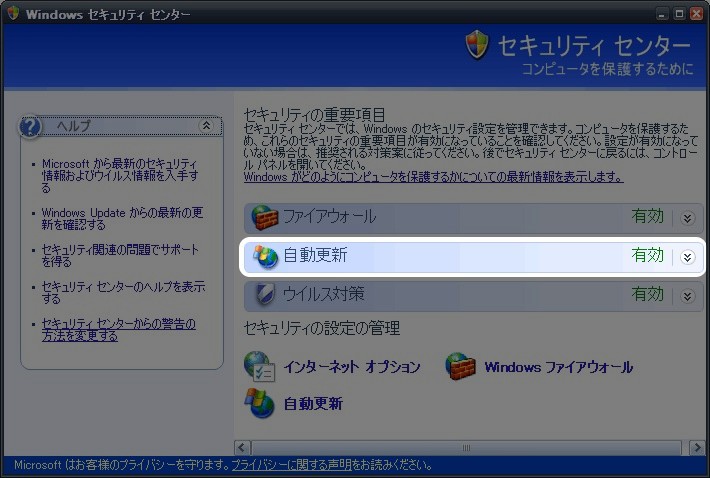Minimize the Windows セキュリティ センター window
The width and height of the screenshot is (710, 478).
pyautogui.click(x=662, y=14)
